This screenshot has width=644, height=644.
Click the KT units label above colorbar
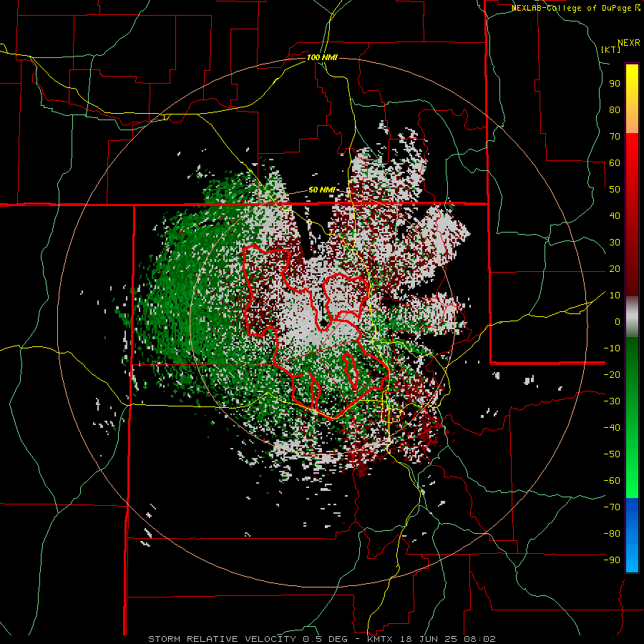[611, 49]
